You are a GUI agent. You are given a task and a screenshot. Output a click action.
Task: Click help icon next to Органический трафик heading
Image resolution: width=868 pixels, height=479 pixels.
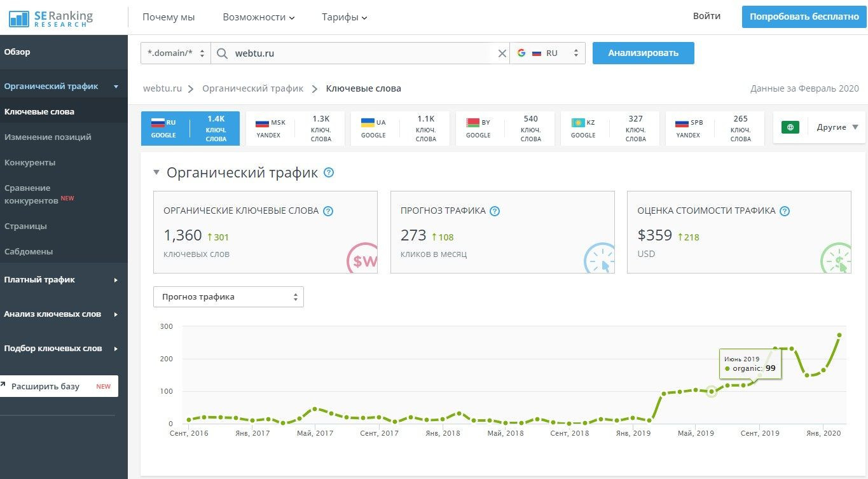[x=329, y=173]
